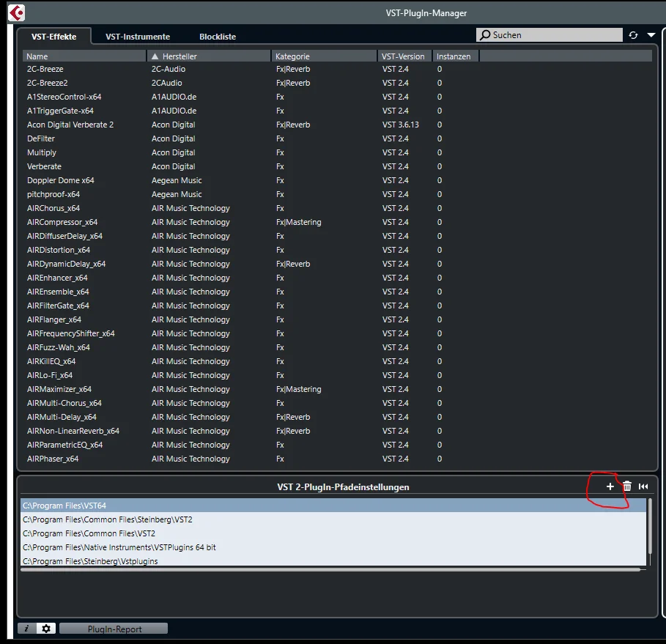Screen dimensions: 666x644
Task: Toggle plugin path settings gear icon
Action: [46, 629]
